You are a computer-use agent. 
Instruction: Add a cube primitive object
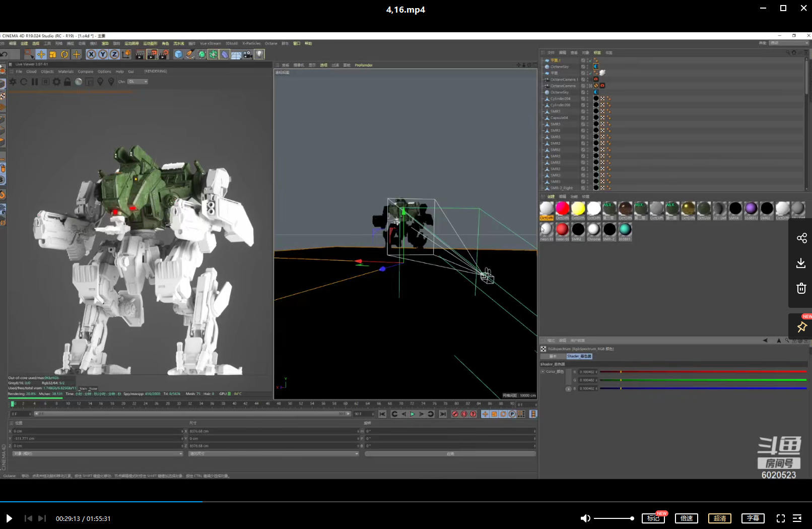point(178,54)
